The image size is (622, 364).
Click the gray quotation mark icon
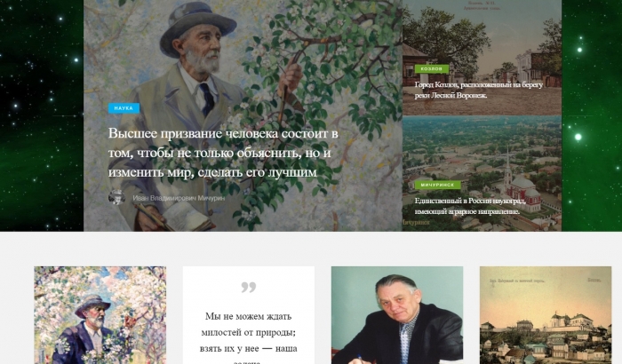tap(249, 287)
